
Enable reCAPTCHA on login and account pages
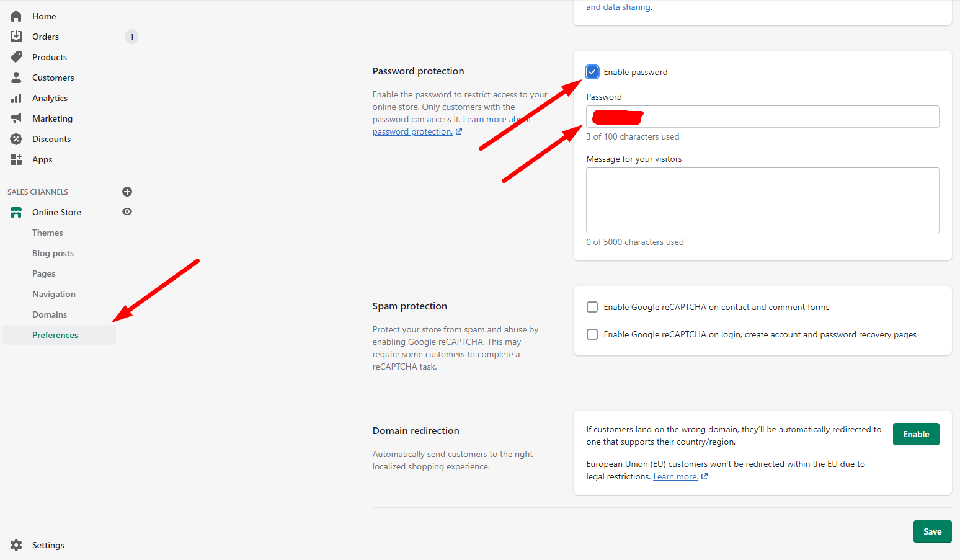[x=592, y=334]
